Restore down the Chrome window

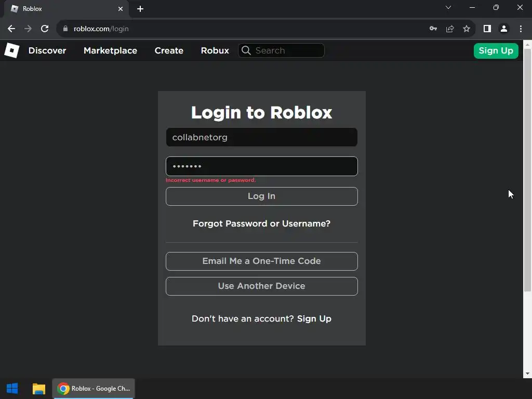(496, 7)
